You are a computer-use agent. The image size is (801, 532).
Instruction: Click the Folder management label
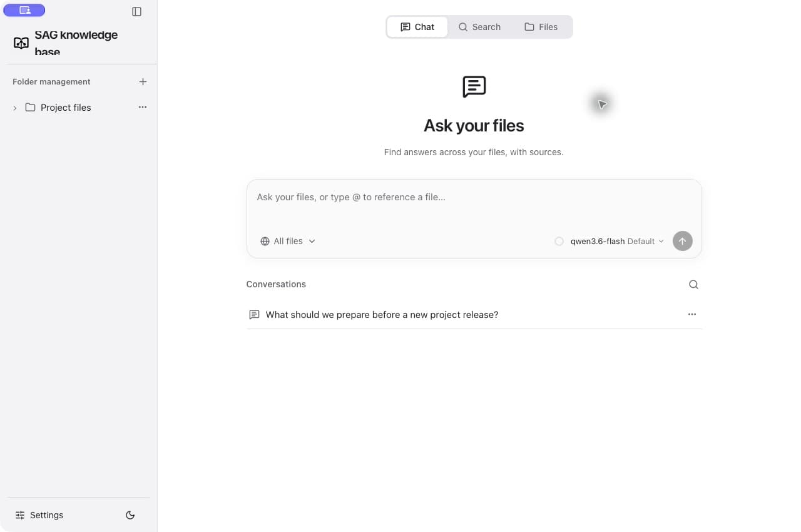pyautogui.click(x=51, y=82)
